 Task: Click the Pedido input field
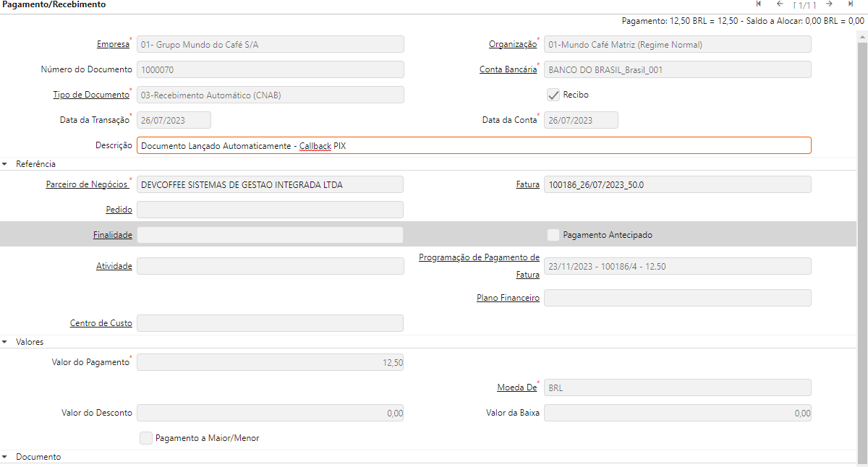(x=270, y=210)
